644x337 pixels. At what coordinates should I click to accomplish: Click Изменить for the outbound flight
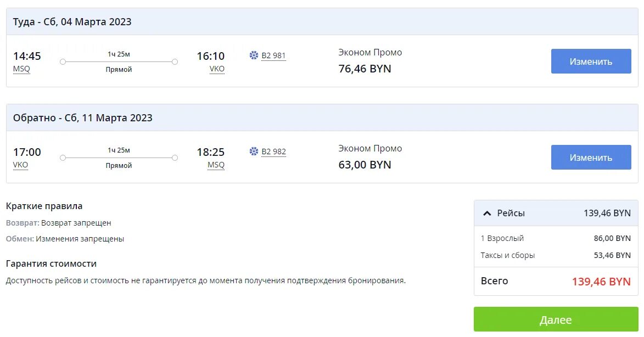point(591,61)
